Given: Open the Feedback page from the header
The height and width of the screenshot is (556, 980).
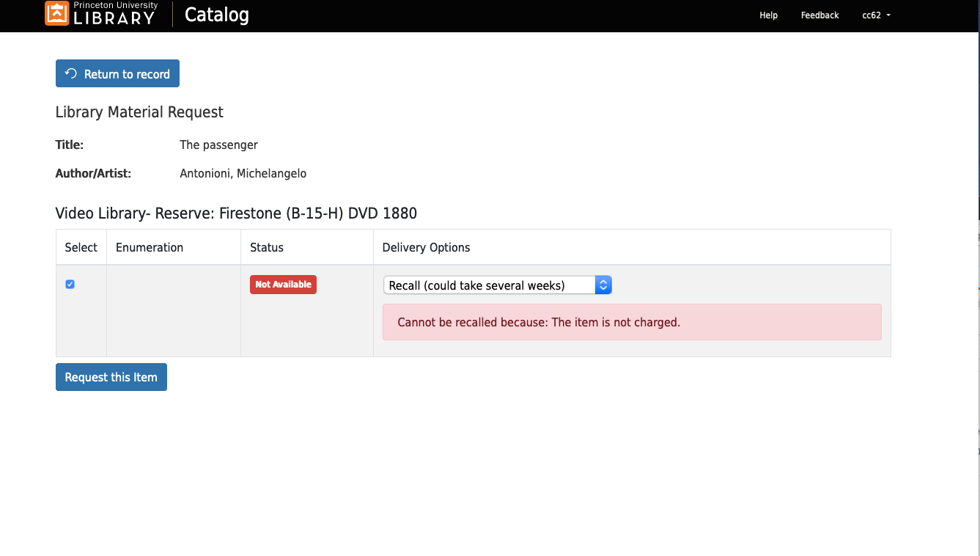Looking at the screenshot, I should coord(819,15).
